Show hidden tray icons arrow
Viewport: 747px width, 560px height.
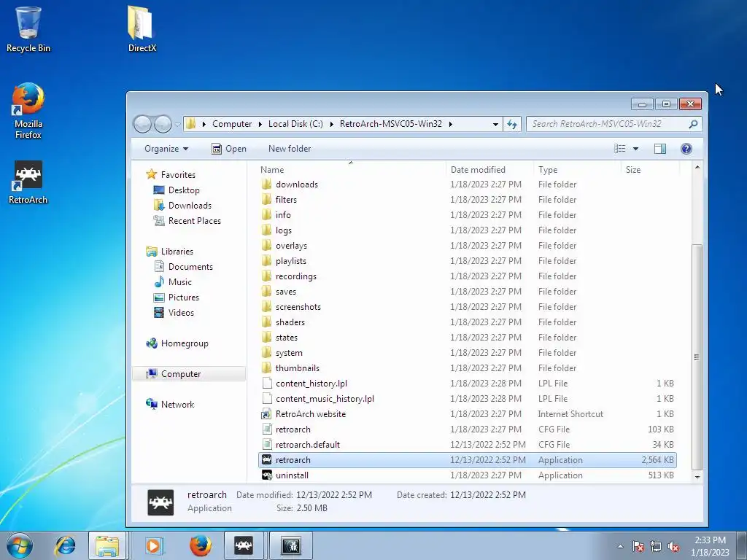620,546
